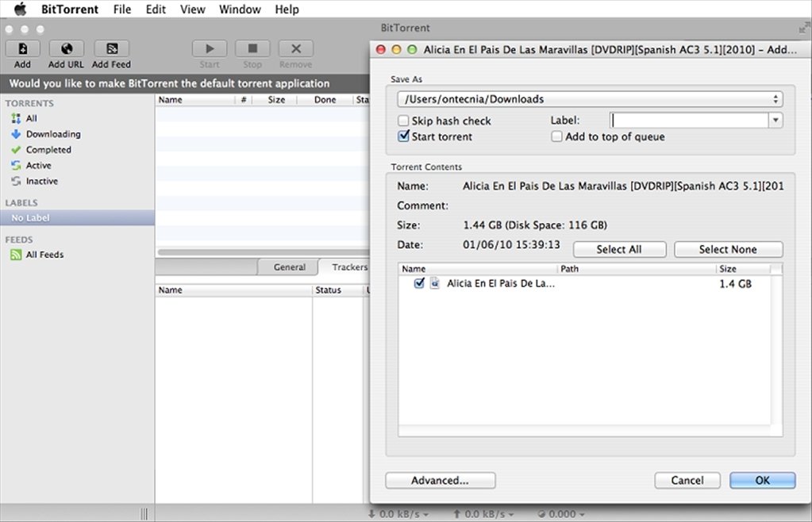
Task: Cancel the add torrent dialog
Action: 687,480
